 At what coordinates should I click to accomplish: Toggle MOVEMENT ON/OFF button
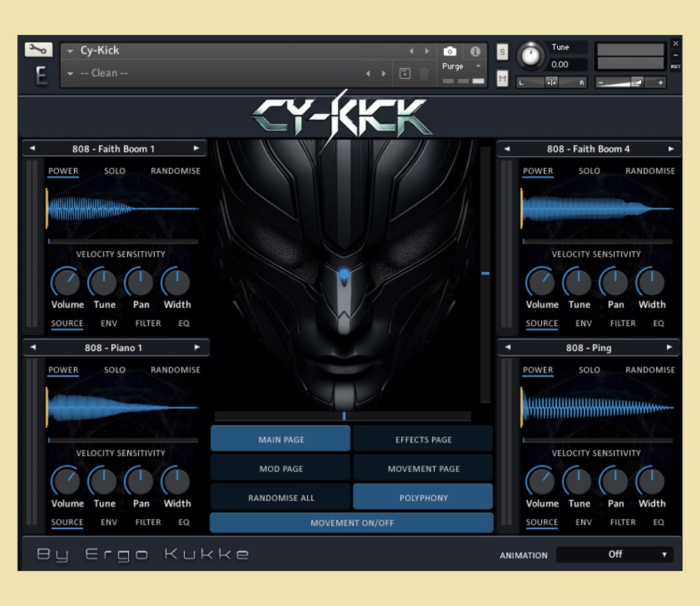click(351, 523)
